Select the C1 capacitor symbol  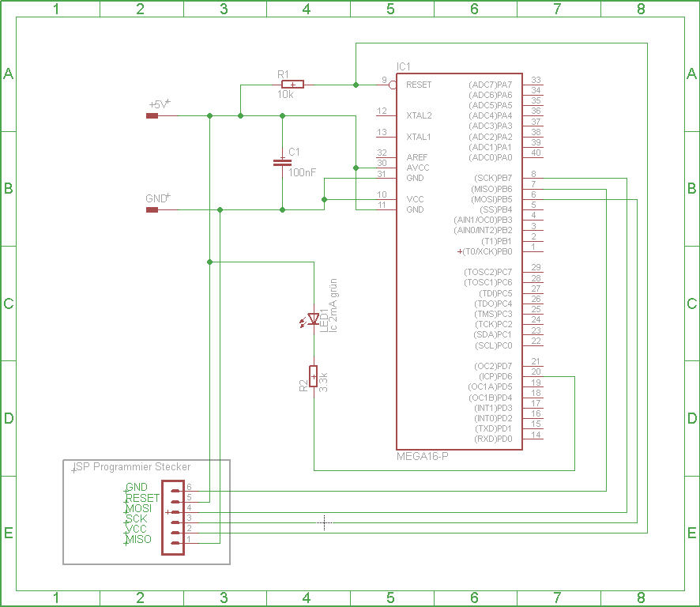pyautogui.click(x=282, y=163)
